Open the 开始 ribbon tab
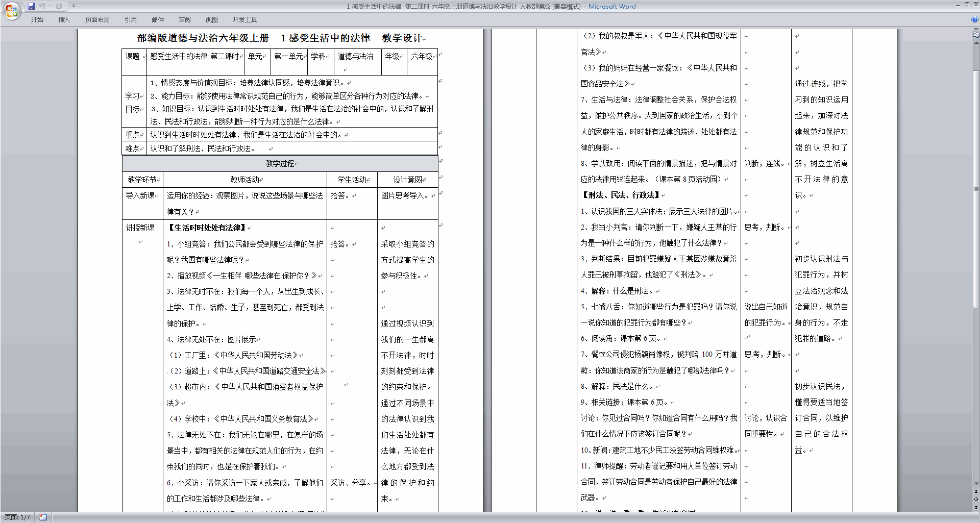 coord(37,19)
